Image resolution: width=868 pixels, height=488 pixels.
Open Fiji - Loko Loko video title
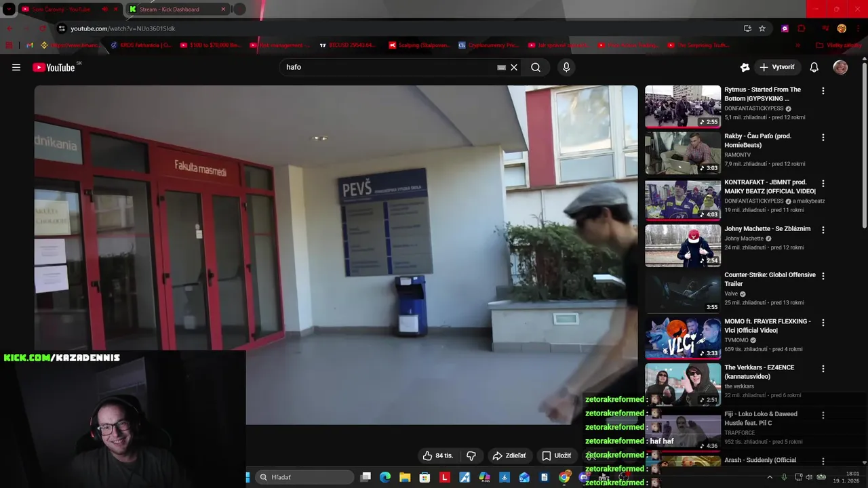(761, 418)
